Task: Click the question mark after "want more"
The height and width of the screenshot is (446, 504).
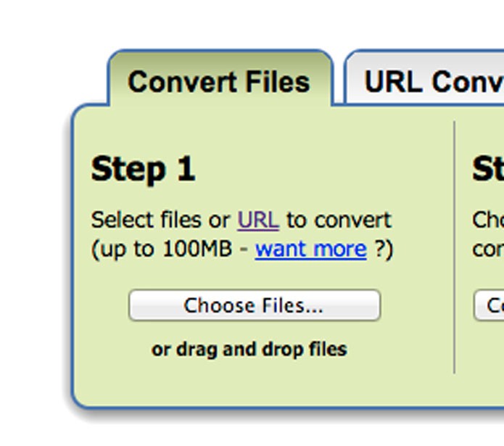Action: click(379, 249)
